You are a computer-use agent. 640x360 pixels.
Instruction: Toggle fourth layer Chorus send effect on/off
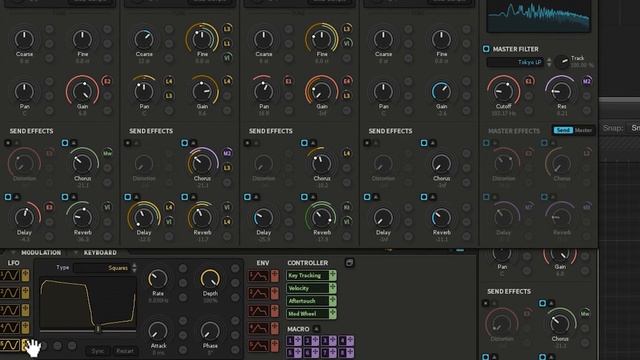[424, 143]
